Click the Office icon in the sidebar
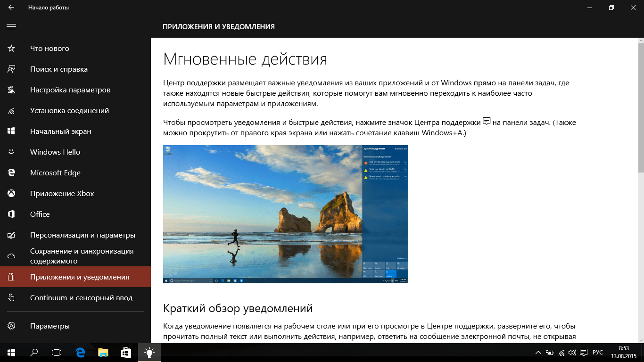This screenshot has width=644, height=362. pos(11,214)
